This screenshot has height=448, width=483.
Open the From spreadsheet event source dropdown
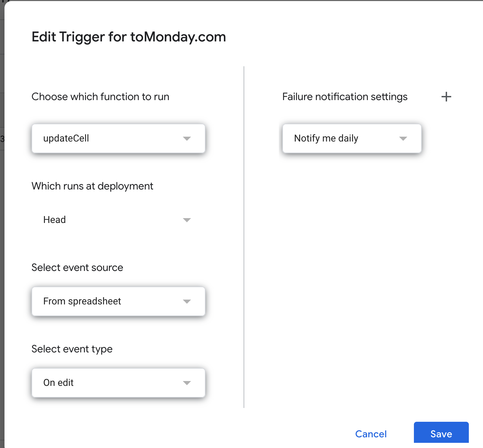pyautogui.click(x=119, y=301)
